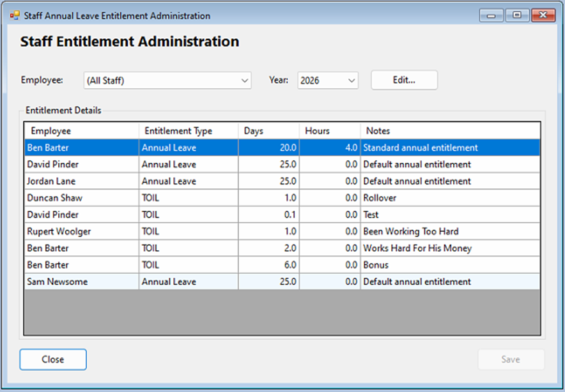
Task: Sort by the Days column header
Action: coord(269,131)
